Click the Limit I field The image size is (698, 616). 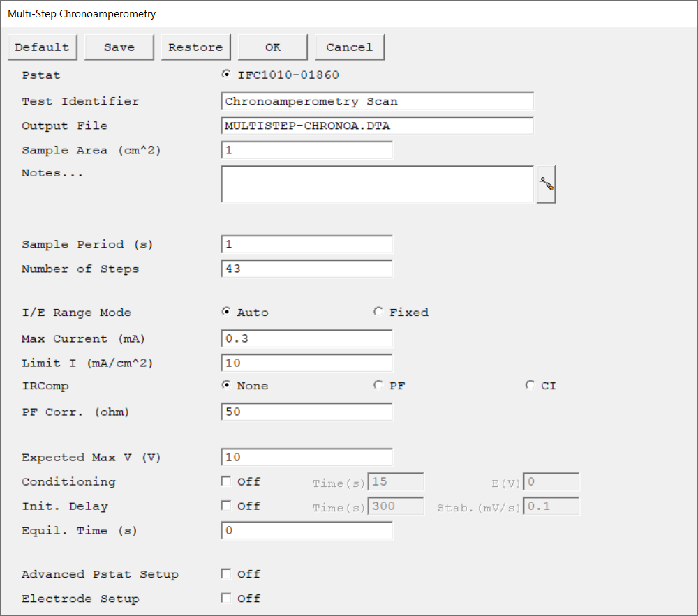pyautogui.click(x=306, y=363)
